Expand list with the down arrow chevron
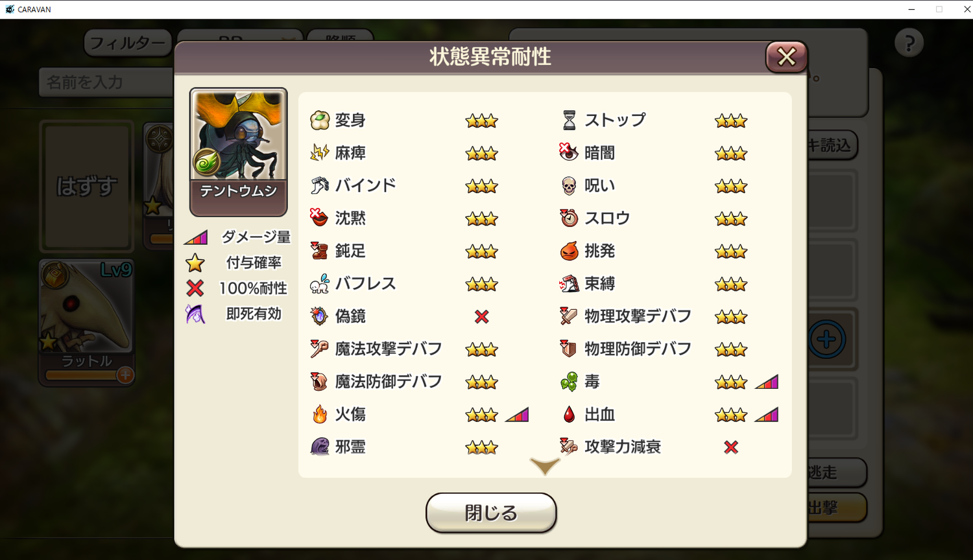973x560 pixels. click(545, 466)
